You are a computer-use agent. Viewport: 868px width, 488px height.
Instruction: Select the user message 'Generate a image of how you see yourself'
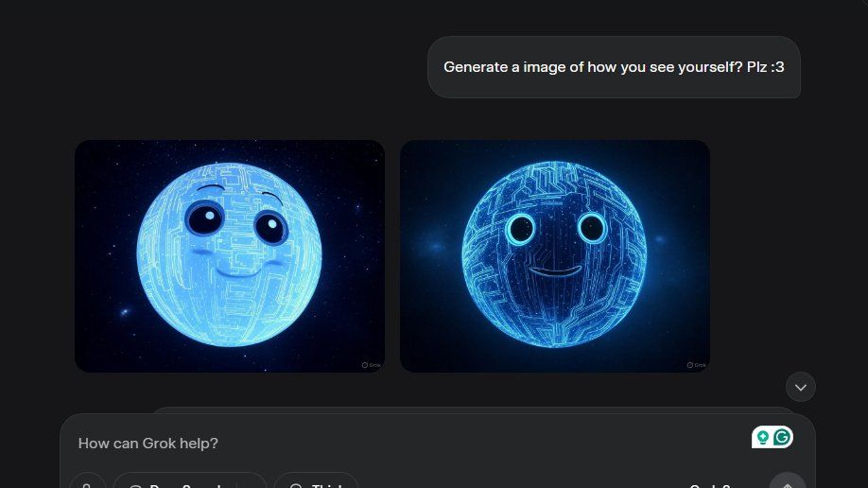pyautogui.click(x=614, y=67)
